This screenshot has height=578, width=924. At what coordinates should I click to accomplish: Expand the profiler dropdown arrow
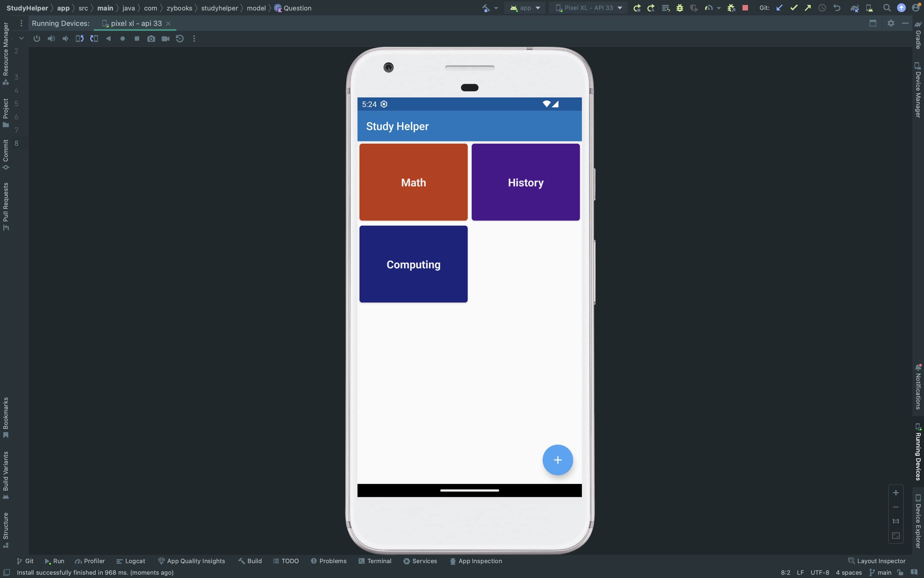(x=719, y=8)
